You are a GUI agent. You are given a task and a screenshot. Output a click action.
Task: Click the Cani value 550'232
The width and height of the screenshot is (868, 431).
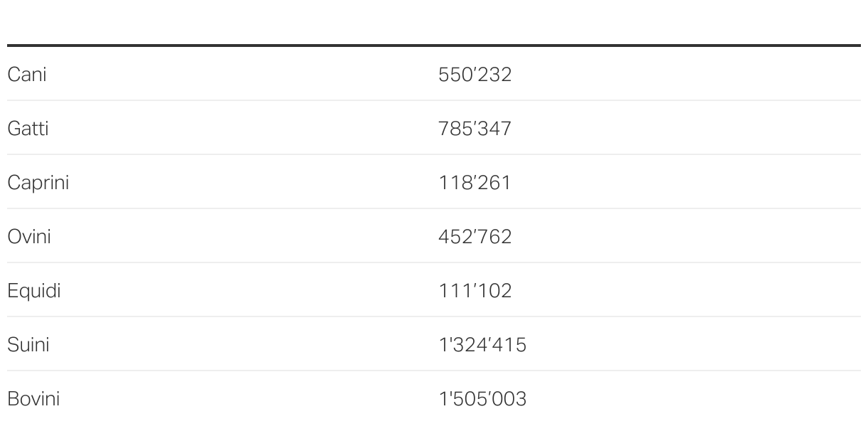click(475, 75)
